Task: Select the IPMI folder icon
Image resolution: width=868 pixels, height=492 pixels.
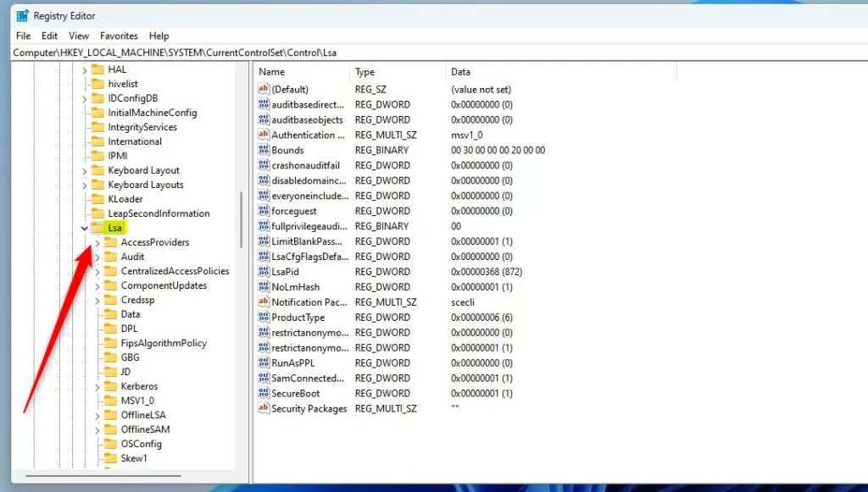Action: coord(97,155)
